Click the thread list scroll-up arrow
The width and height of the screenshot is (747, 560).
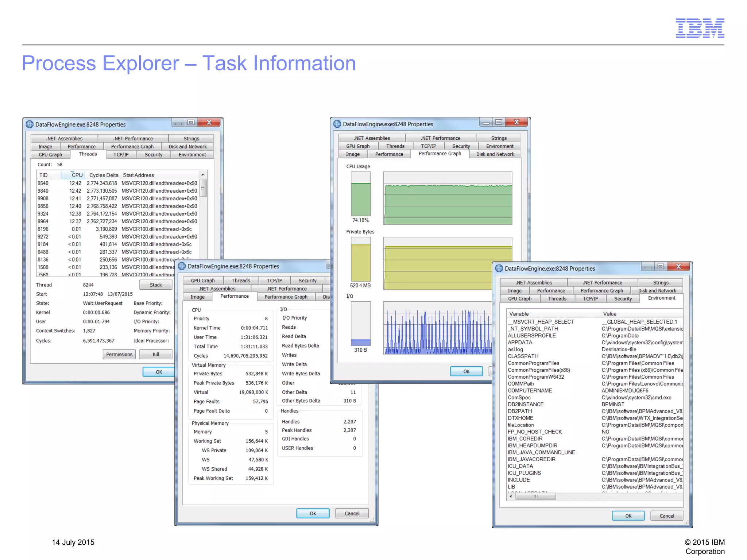[x=203, y=175]
